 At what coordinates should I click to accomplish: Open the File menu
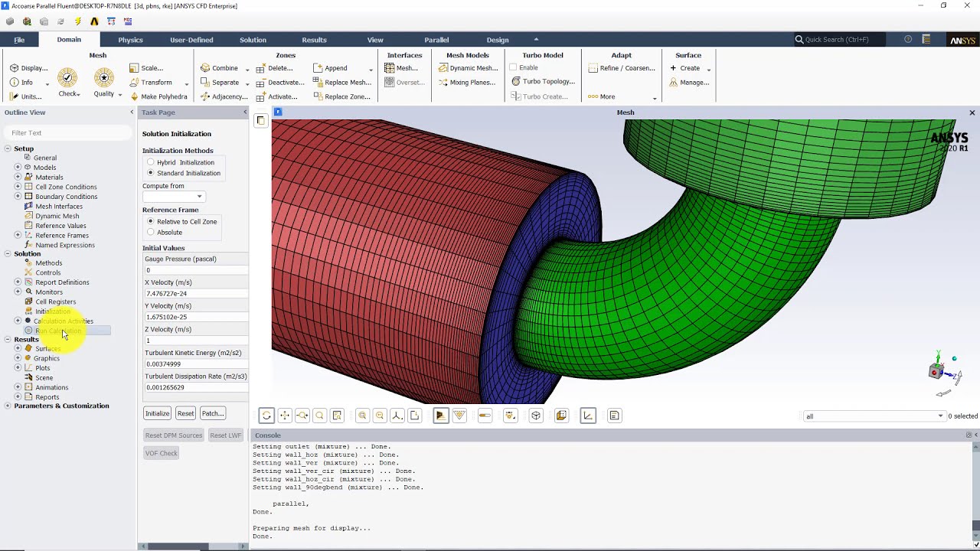[x=19, y=40]
